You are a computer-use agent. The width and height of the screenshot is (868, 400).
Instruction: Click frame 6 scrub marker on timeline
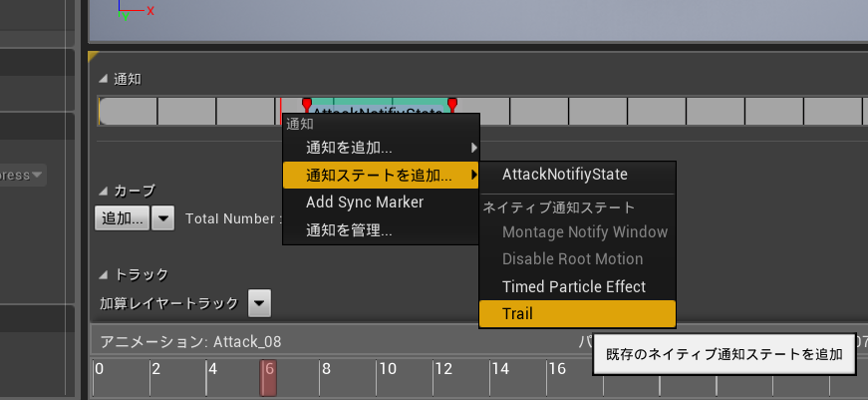[x=268, y=377]
